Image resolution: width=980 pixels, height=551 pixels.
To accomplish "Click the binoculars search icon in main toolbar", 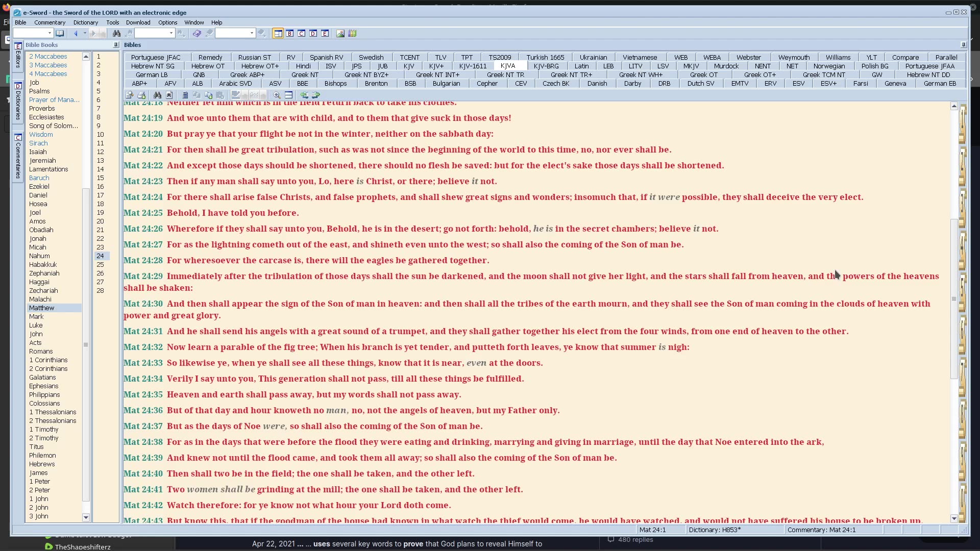I will tap(116, 34).
